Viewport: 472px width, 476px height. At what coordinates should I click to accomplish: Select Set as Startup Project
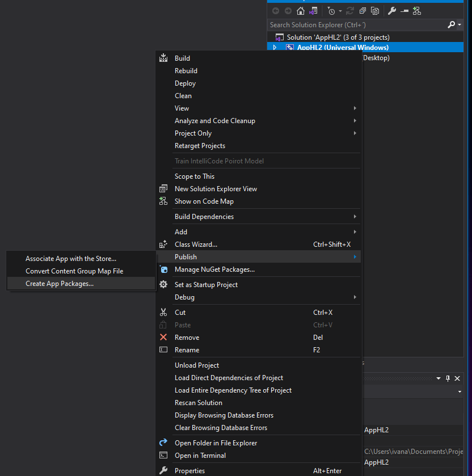click(x=206, y=285)
